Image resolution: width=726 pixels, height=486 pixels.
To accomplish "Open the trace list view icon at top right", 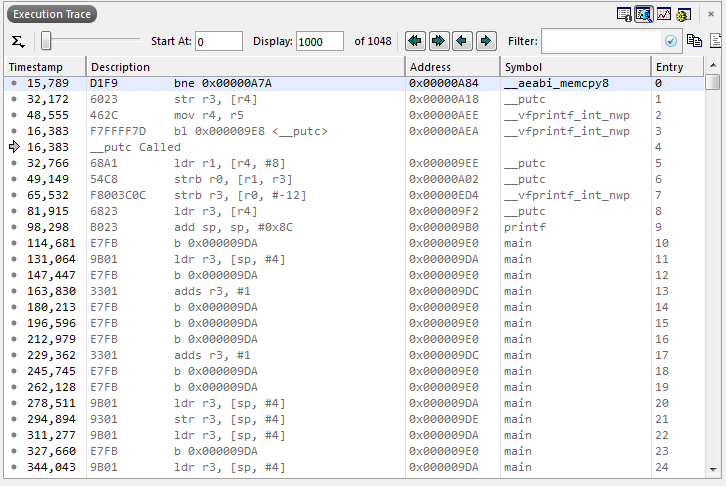I will (x=624, y=14).
